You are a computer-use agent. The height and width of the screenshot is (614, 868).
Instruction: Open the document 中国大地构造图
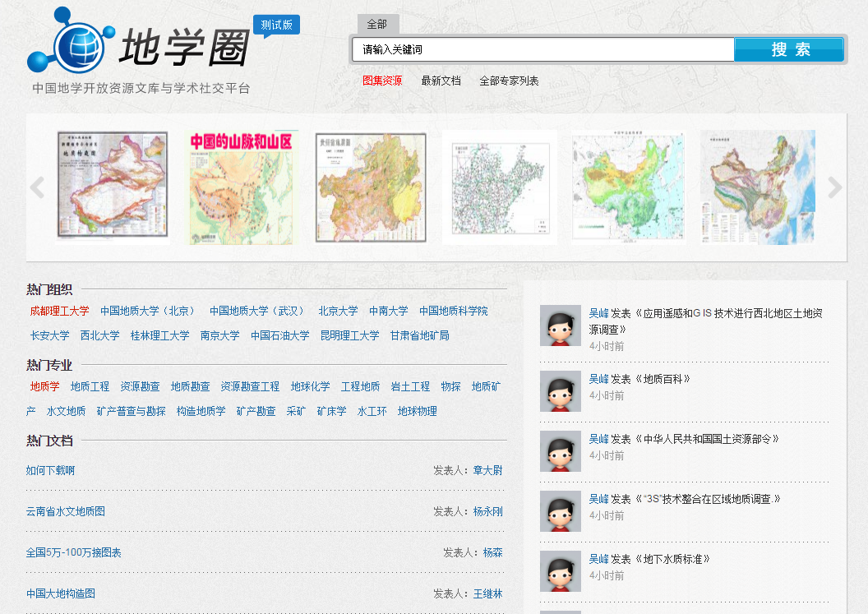[x=60, y=593]
